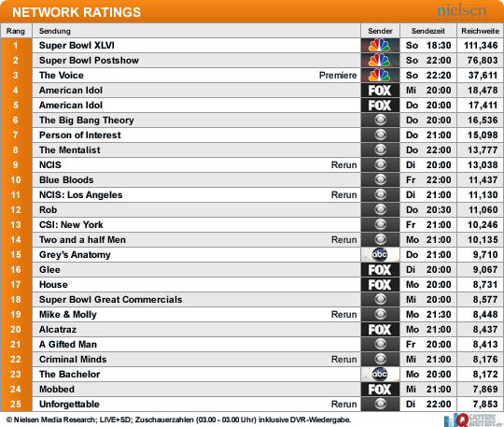
Task: Click the Reichweite column header
Action: click(481, 31)
